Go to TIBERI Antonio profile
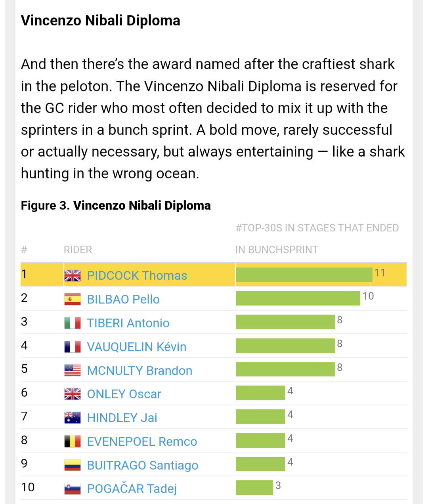The width and height of the screenshot is (428, 504). (128, 323)
